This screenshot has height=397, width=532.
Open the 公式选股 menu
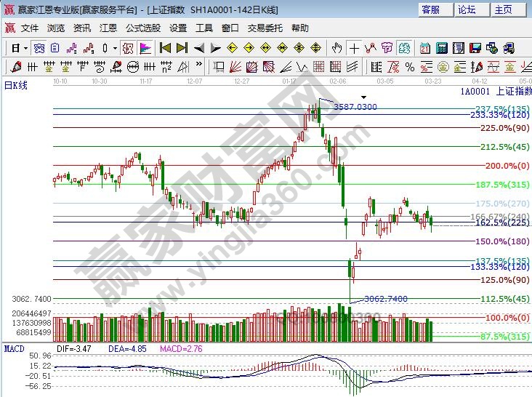tap(143, 28)
